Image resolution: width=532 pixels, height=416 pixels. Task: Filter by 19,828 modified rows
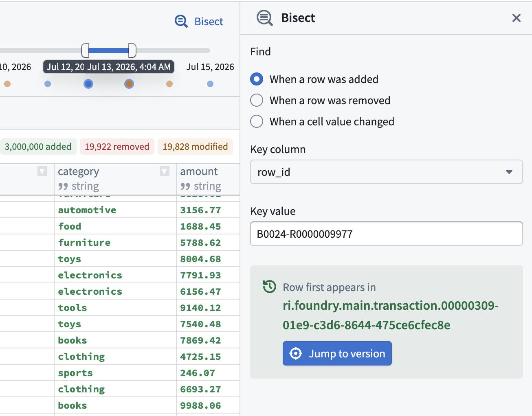(x=195, y=147)
